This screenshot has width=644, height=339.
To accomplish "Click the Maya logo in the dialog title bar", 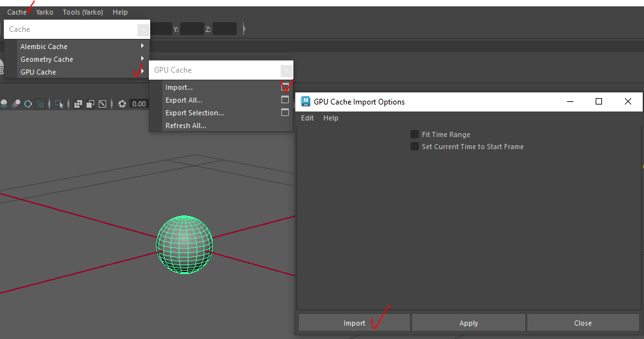I will pyautogui.click(x=305, y=101).
